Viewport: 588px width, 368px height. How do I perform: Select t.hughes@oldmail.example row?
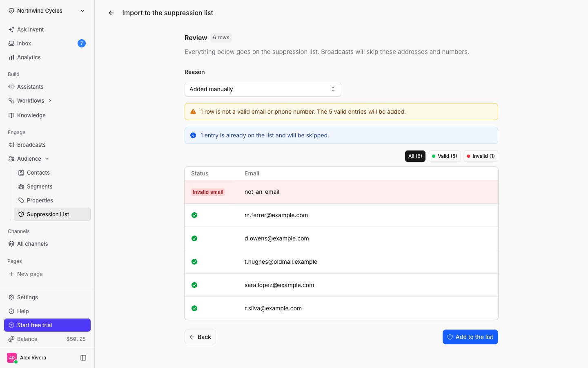pyautogui.click(x=341, y=262)
